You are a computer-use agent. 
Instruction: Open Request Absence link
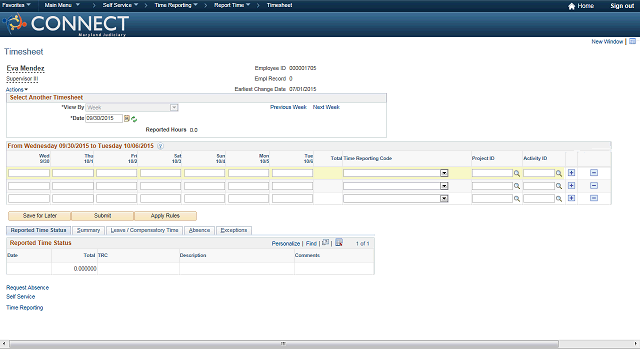(27, 288)
